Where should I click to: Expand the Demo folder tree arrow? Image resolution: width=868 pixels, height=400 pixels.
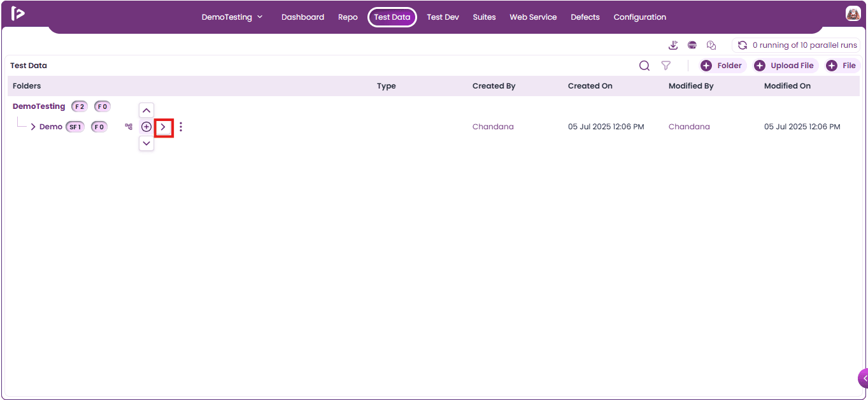point(33,127)
